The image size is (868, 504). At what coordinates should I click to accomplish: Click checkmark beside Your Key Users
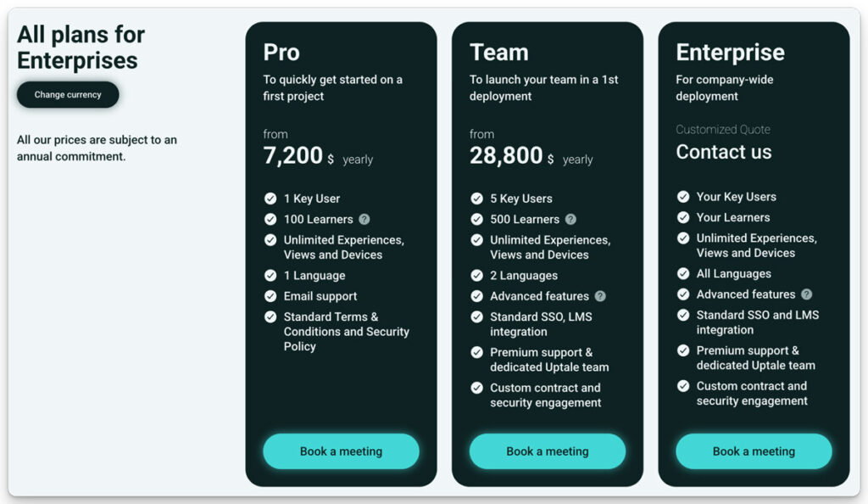pos(683,197)
